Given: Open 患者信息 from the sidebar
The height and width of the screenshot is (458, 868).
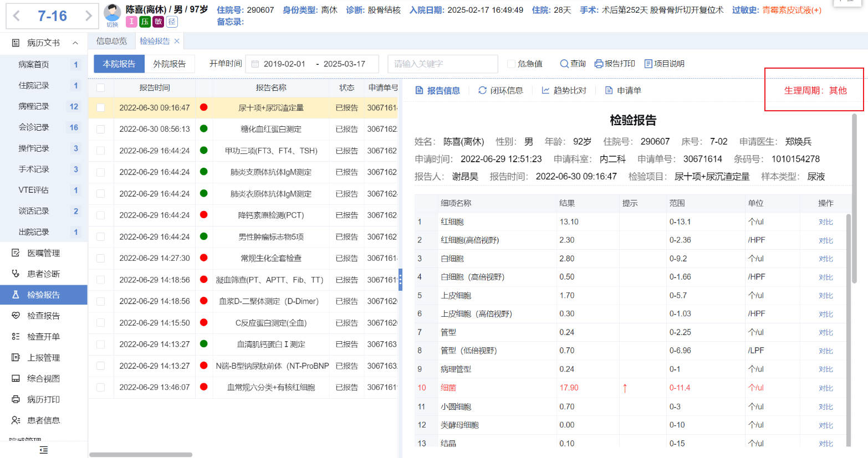Looking at the screenshot, I should (x=44, y=420).
